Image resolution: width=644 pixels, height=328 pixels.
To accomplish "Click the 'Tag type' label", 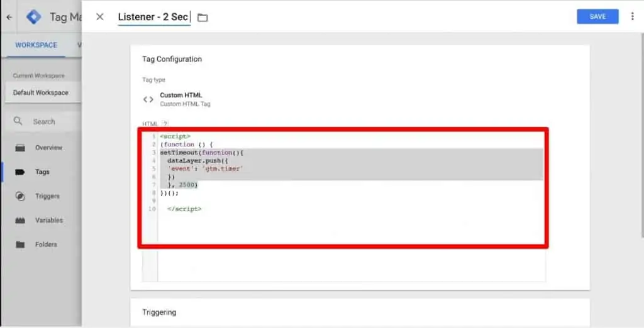I will 153,80.
